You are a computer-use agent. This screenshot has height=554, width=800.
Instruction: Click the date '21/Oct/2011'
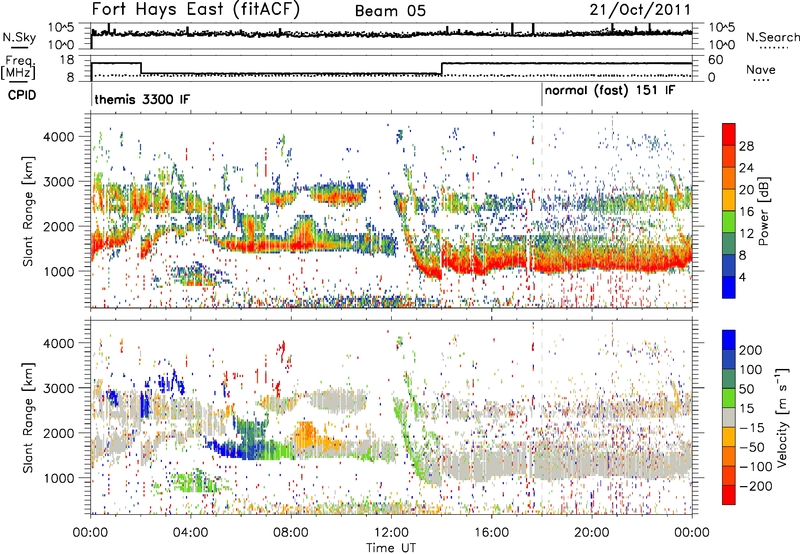pos(640,10)
